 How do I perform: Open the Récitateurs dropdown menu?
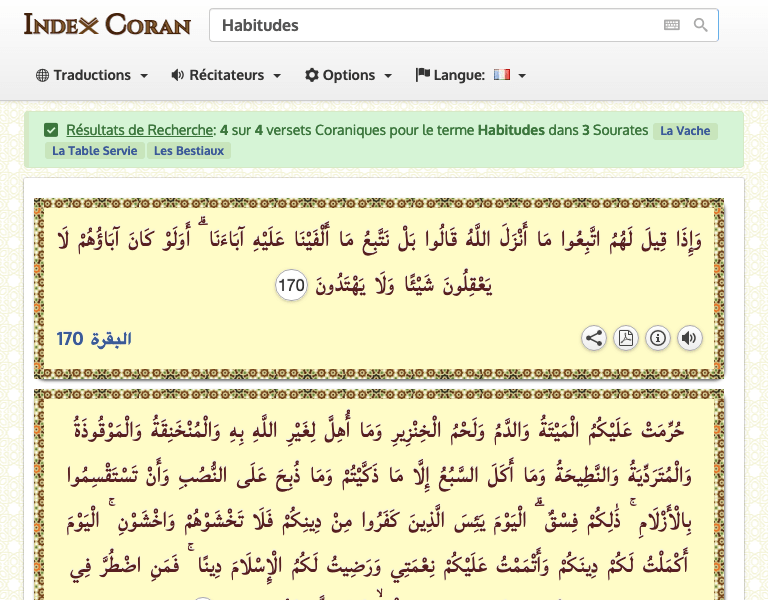point(226,75)
